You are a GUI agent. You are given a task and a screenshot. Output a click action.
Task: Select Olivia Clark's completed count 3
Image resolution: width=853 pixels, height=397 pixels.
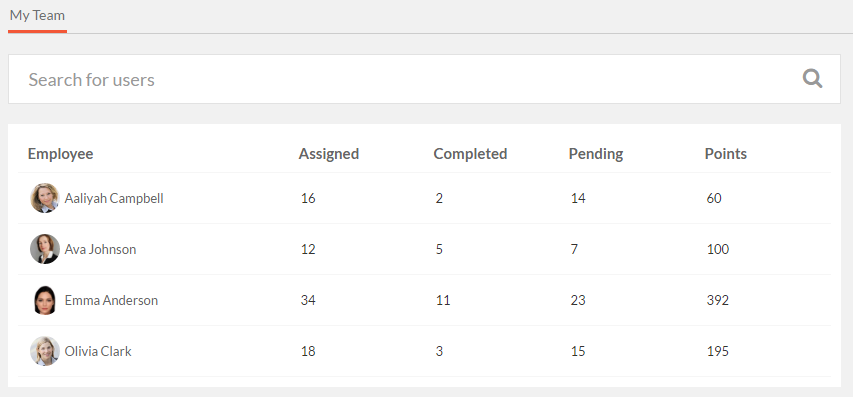tap(439, 351)
